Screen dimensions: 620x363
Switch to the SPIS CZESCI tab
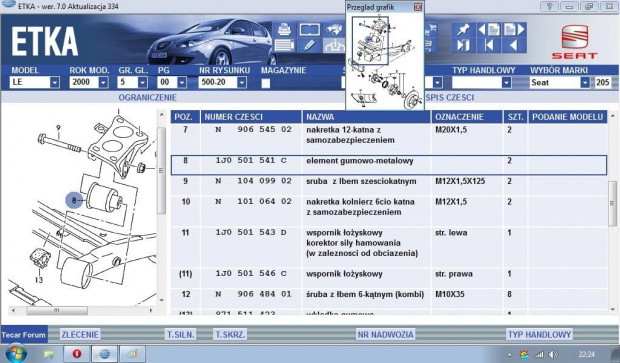450,98
